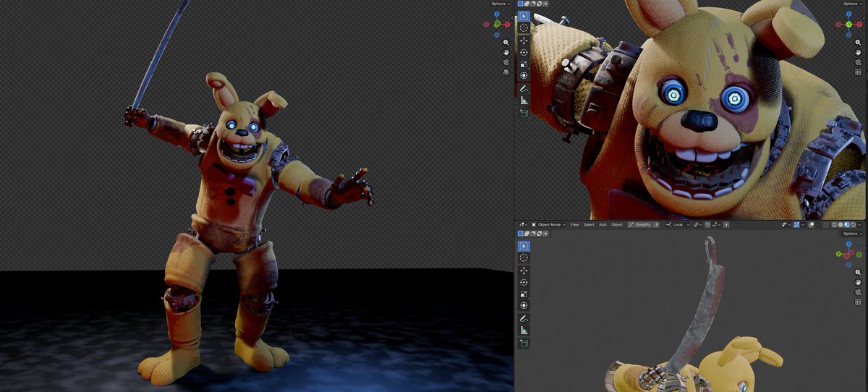Open the snapping type dropdown
Image resolution: width=868 pixels, height=392 pixels.
coord(716,225)
